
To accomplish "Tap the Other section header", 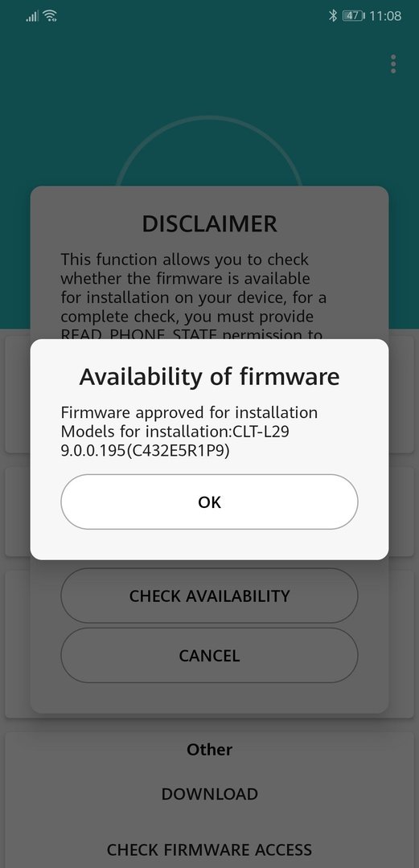I will [x=209, y=750].
